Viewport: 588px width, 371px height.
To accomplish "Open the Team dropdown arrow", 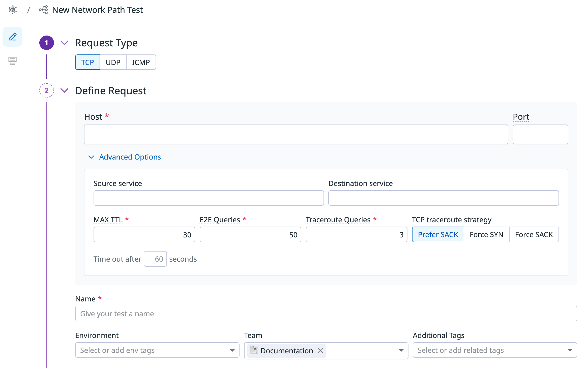I will pos(401,350).
